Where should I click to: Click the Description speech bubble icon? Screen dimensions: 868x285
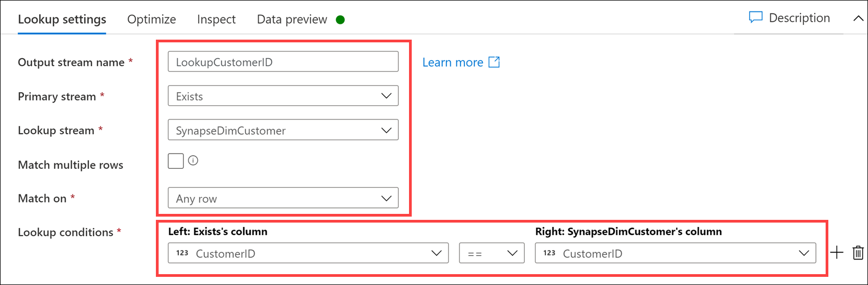click(756, 18)
